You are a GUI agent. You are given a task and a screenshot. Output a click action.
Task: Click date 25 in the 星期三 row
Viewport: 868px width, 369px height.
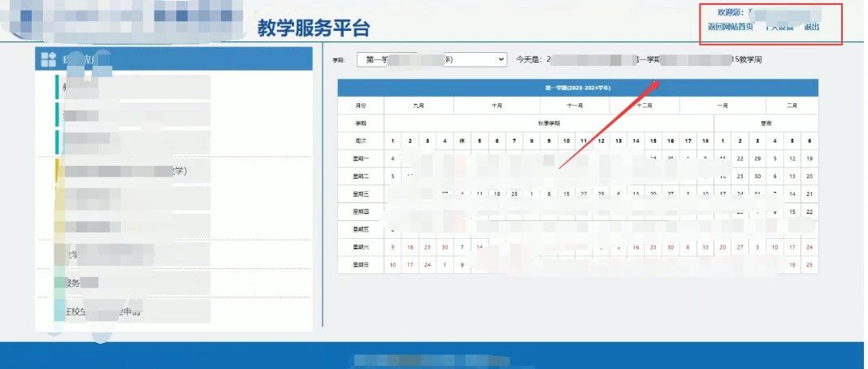pos(514,193)
